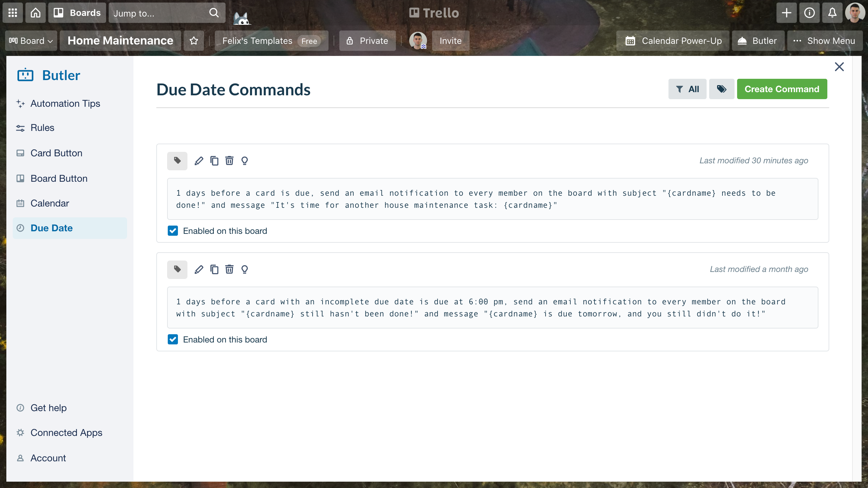868x488 pixels.
Task: Open the account avatar in top bar
Action: click(855, 13)
